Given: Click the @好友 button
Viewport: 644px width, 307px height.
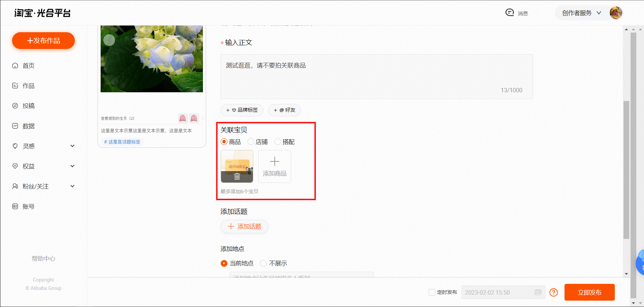Looking at the screenshot, I should [x=284, y=110].
